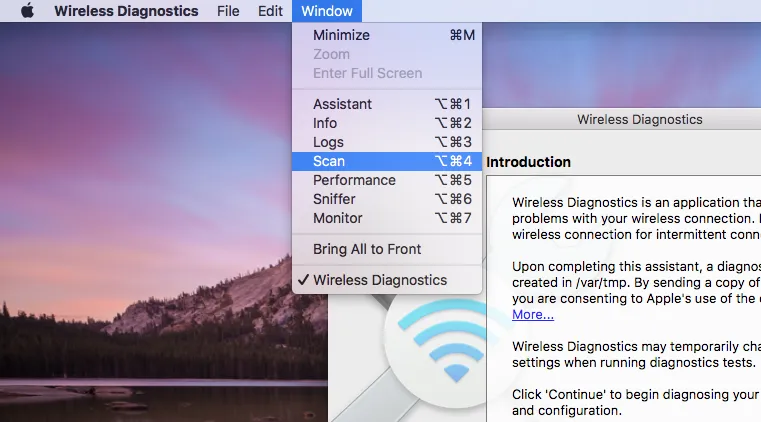761x422 pixels.
Task: Choose Monitor from the menu
Action: 337,218
